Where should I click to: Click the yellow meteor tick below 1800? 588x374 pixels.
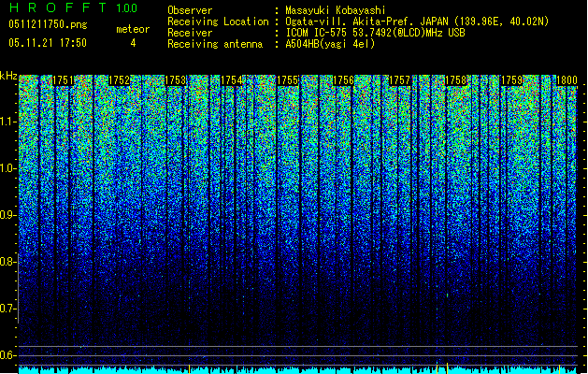[560, 368]
